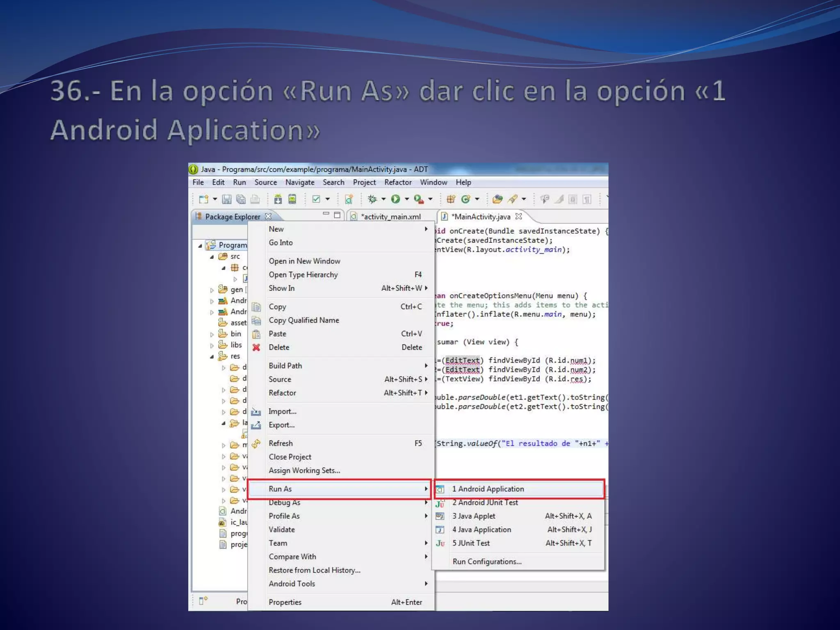
Task: Open the Android SDK Manager download icon
Action: coord(278,199)
